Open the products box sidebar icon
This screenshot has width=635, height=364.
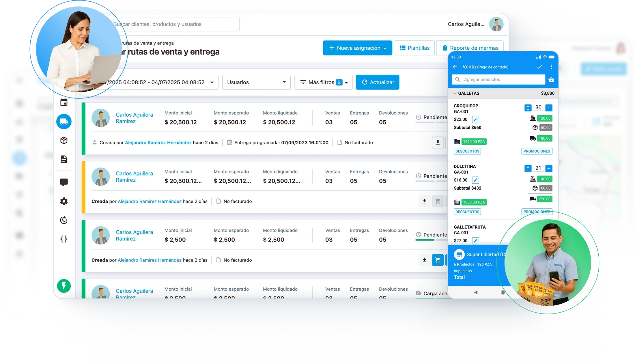coord(64,141)
